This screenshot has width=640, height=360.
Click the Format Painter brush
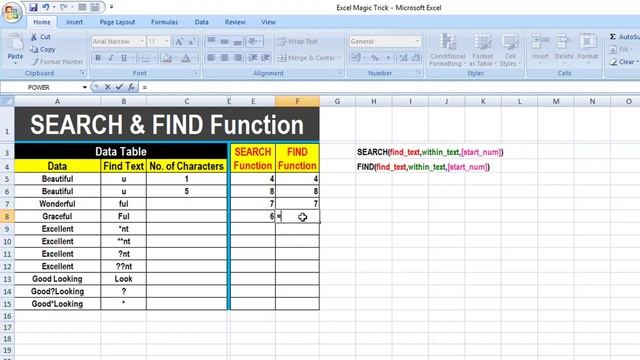pyautogui.click(x=58, y=62)
